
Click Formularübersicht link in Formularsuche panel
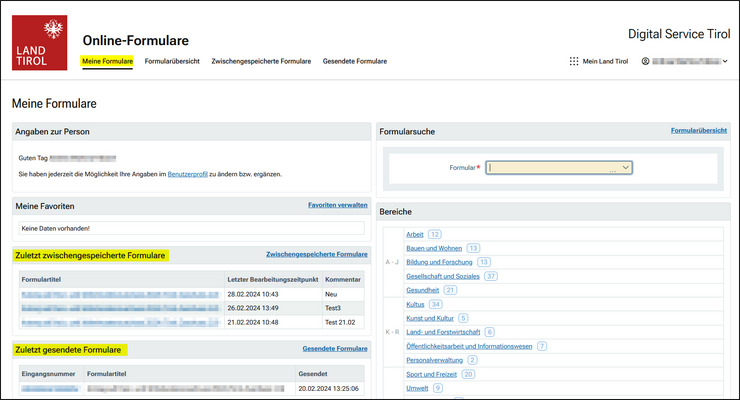pos(699,130)
